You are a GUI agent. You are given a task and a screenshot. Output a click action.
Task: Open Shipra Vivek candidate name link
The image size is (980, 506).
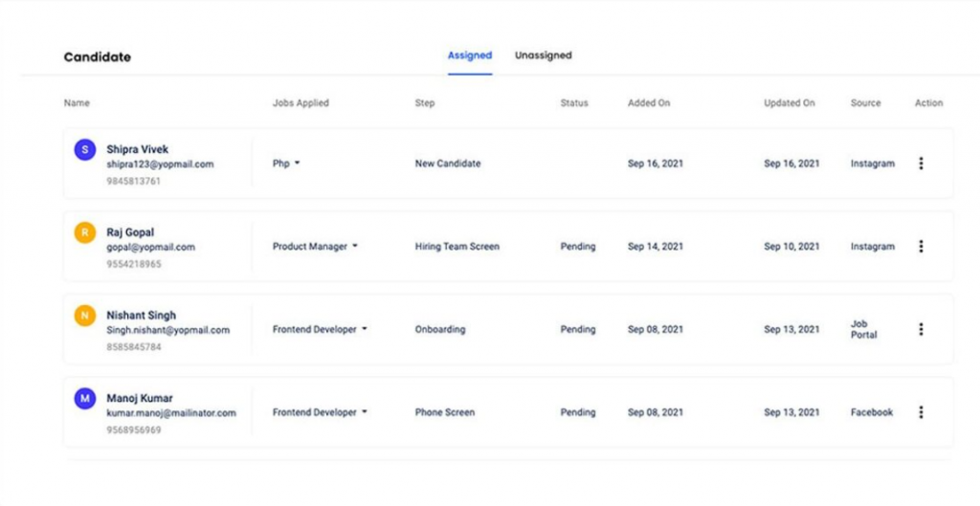click(x=138, y=149)
